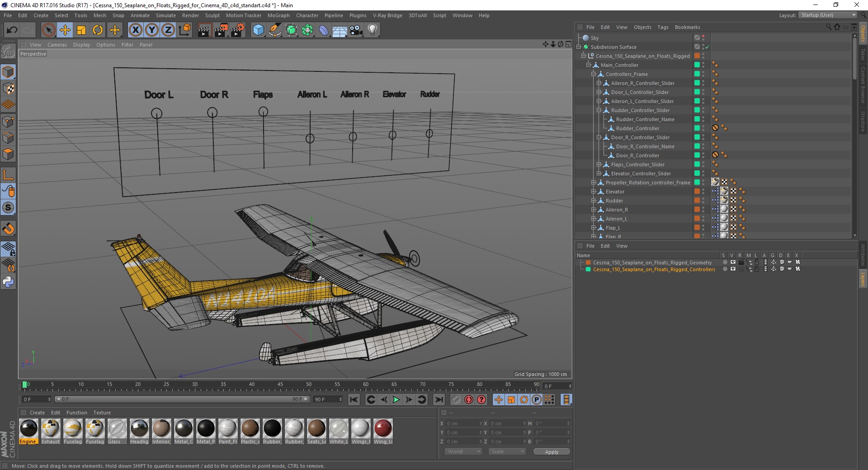Jump to the start of the animation
Viewport: 868px width, 470px height.
[x=354, y=399]
